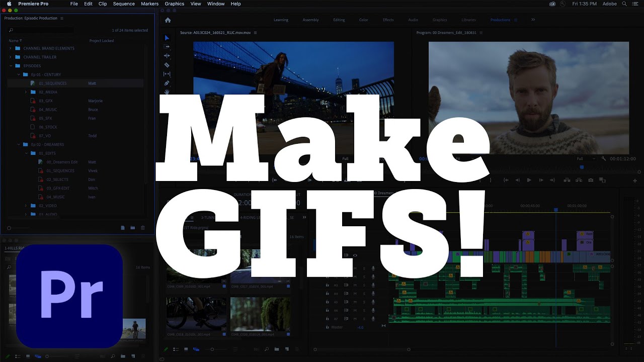Delete selected item with trash icon
This screenshot has width=644, height=362.
pyautogui.click(x=142, y=228)
